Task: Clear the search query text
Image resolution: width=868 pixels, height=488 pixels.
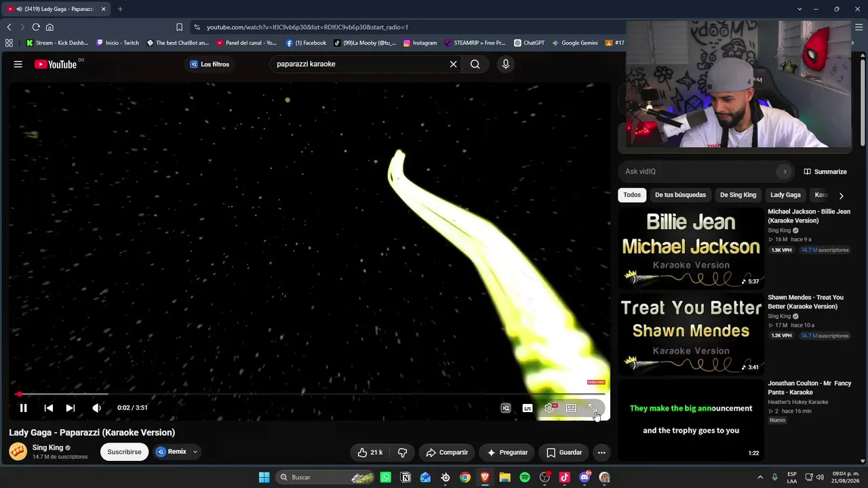Action: [454, 64]
